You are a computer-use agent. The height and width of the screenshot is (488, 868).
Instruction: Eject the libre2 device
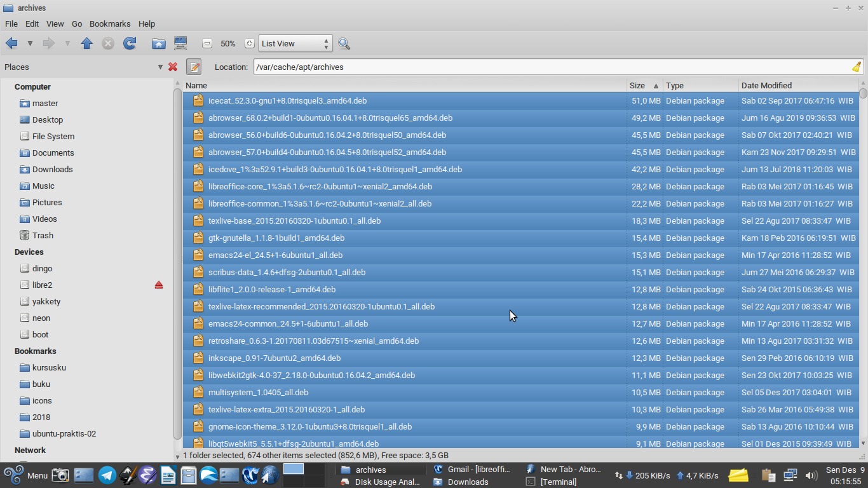158,285
